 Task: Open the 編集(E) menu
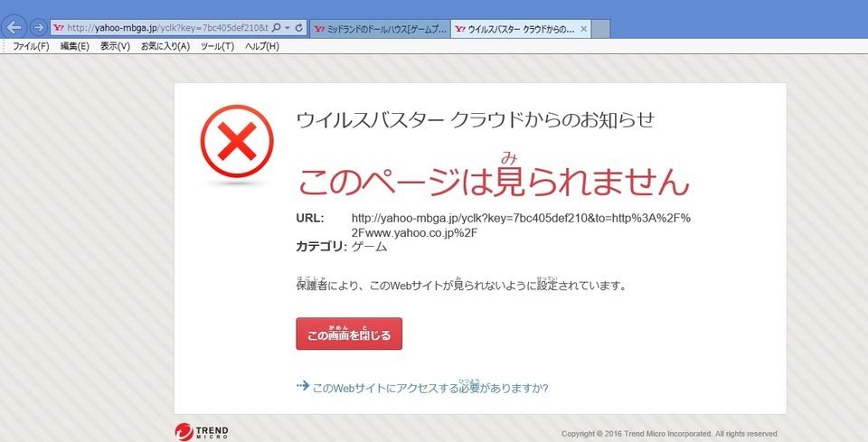pos(75,46)
